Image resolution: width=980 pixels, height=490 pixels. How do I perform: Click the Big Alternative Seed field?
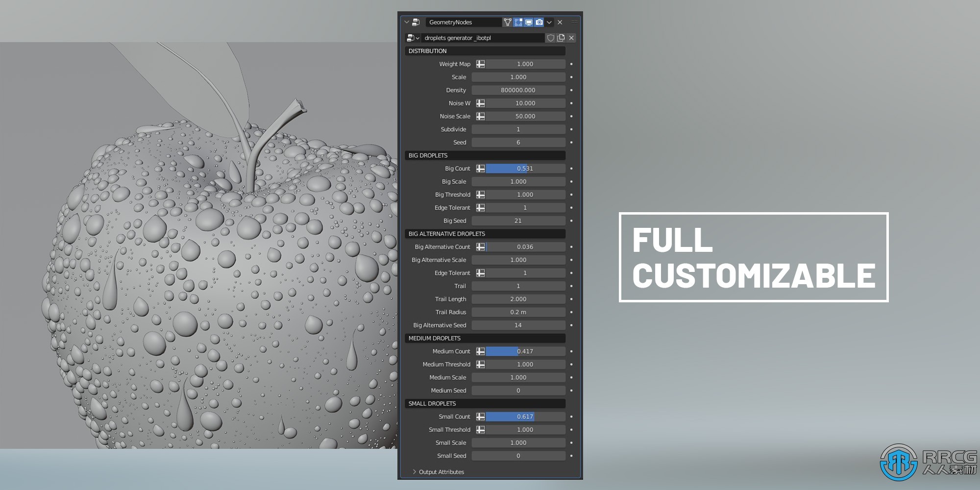(x=518, y=325)
